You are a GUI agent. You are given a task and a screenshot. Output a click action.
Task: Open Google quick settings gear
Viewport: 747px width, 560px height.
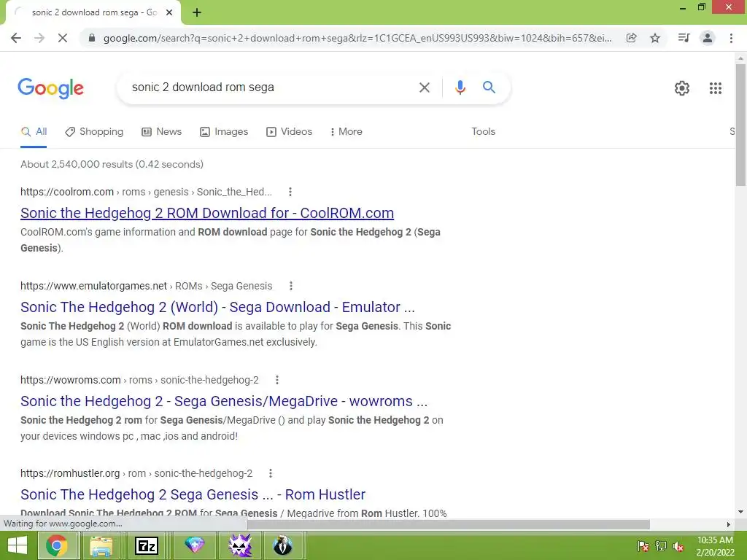[x=682, y=88]
